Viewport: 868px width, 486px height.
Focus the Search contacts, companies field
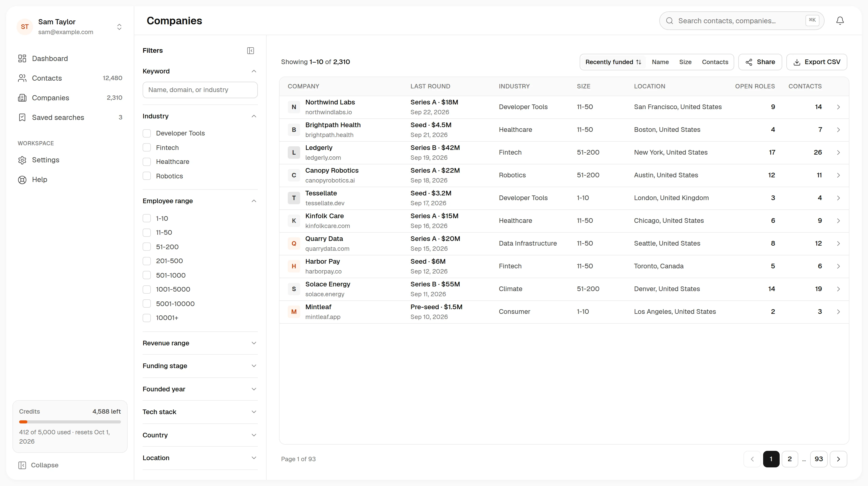(x=741, y=21)
